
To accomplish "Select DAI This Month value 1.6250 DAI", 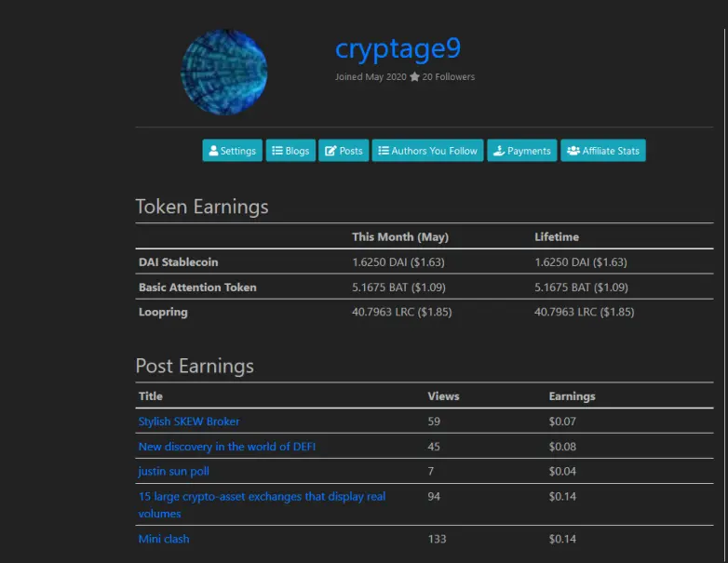I will click(398, 261).
